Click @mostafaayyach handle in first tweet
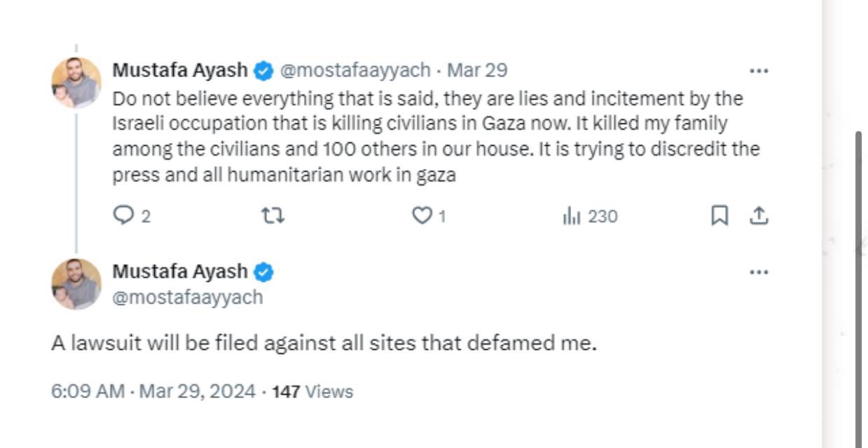This screenshot has width=868, height=448. (355, 71)
